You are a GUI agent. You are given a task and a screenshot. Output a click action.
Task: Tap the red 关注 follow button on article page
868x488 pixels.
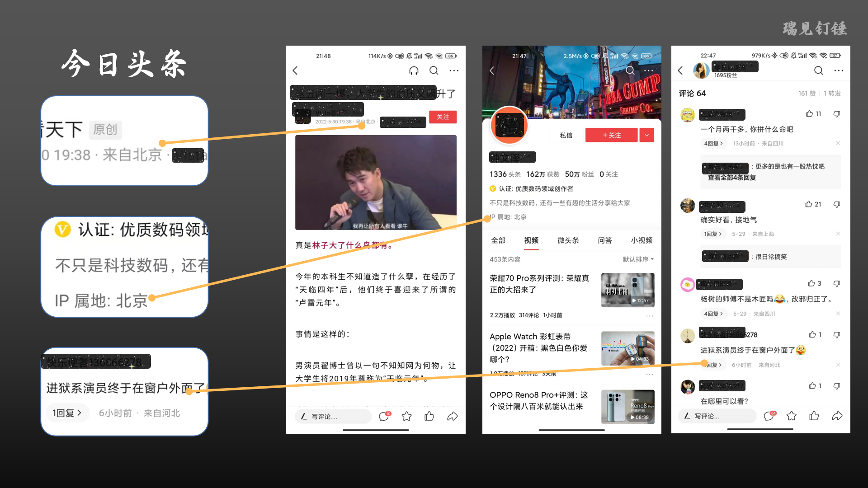[443, 117]
